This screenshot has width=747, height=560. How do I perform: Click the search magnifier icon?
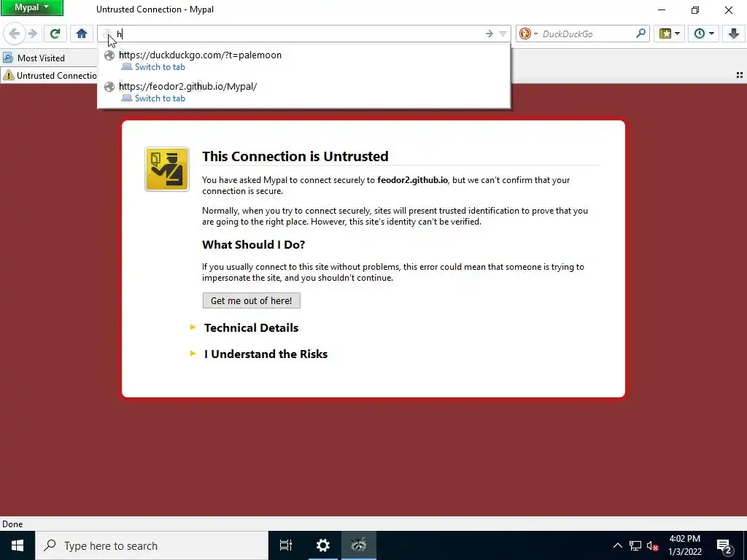coord(640,34)
